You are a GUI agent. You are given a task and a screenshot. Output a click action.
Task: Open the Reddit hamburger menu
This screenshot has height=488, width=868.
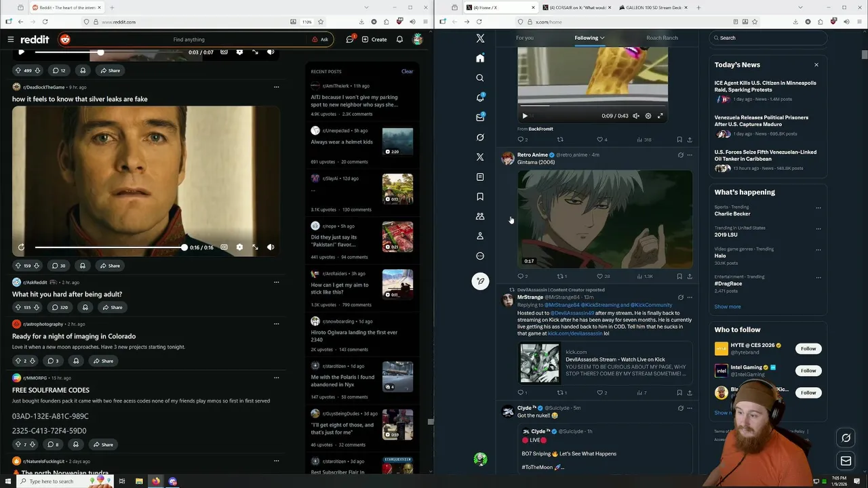coord(11,39)
